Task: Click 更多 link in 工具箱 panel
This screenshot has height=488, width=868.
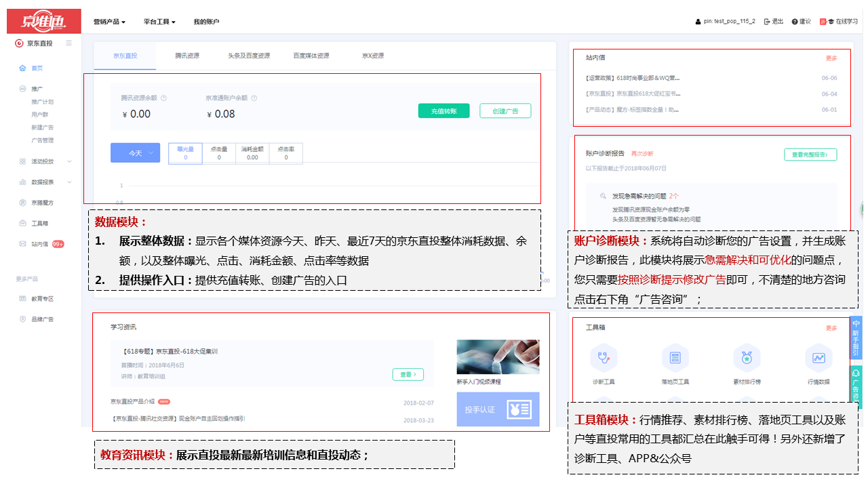Action: [831, 328]
